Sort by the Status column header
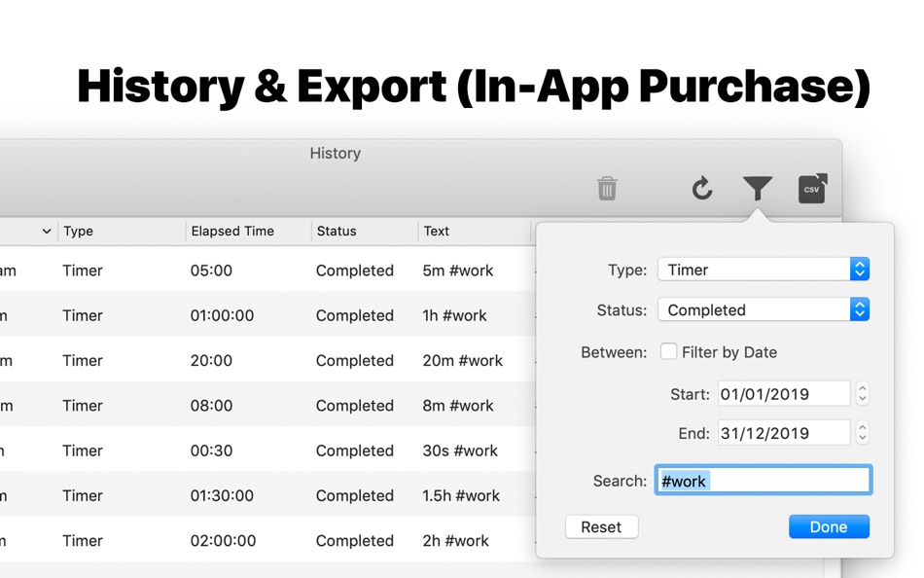This screenshot has width=924, height=578. pos(364,232)
